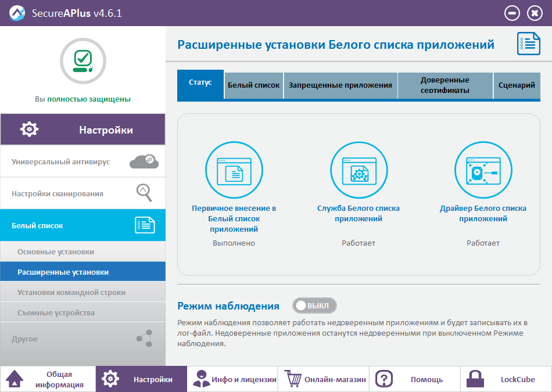Expand the Другое settings section
This screenshot has width=552, height=392.
pos(83,339)
